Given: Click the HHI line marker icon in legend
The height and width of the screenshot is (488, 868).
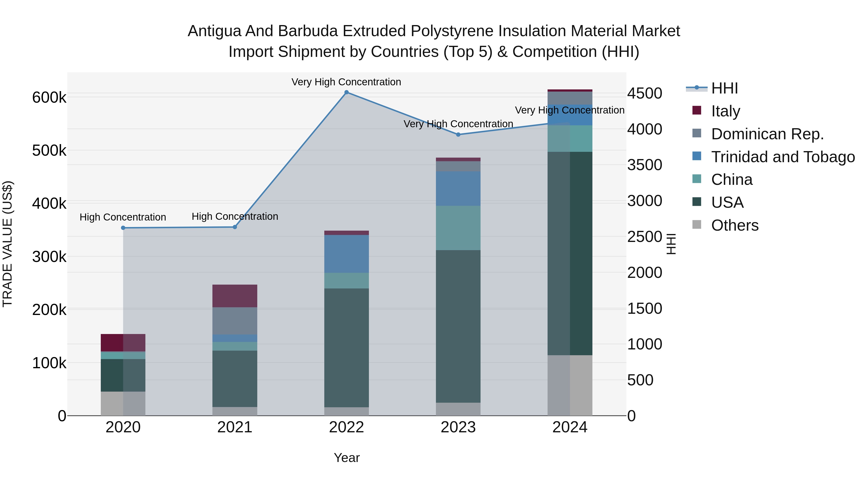Looking at the screenshot, I should 697,87.
